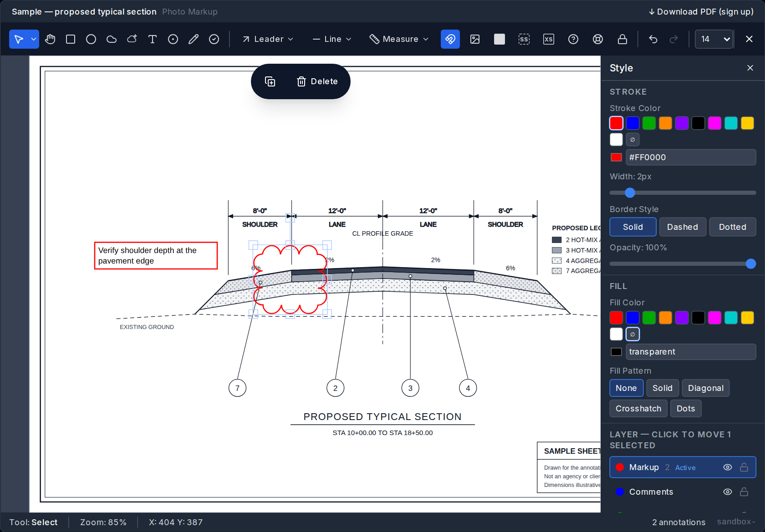Click the fill color transparent field
The image size is (765, 532).
click(691, 352)
